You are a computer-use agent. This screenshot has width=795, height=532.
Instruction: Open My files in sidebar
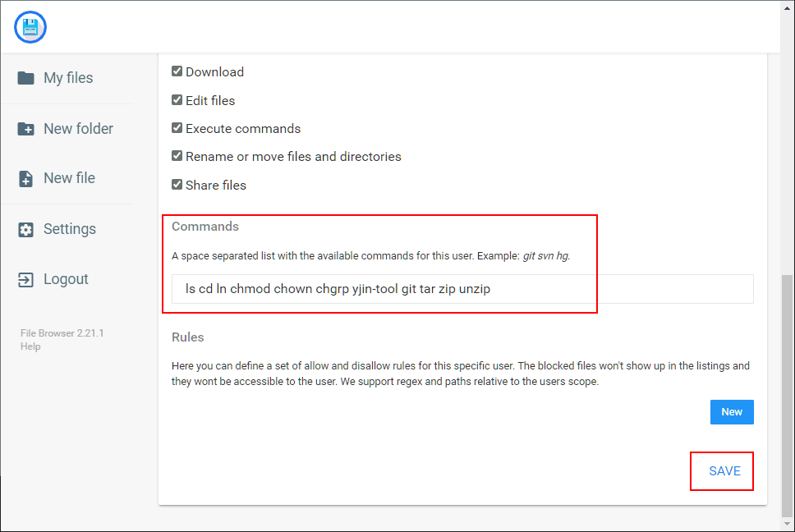click(68, 78)
